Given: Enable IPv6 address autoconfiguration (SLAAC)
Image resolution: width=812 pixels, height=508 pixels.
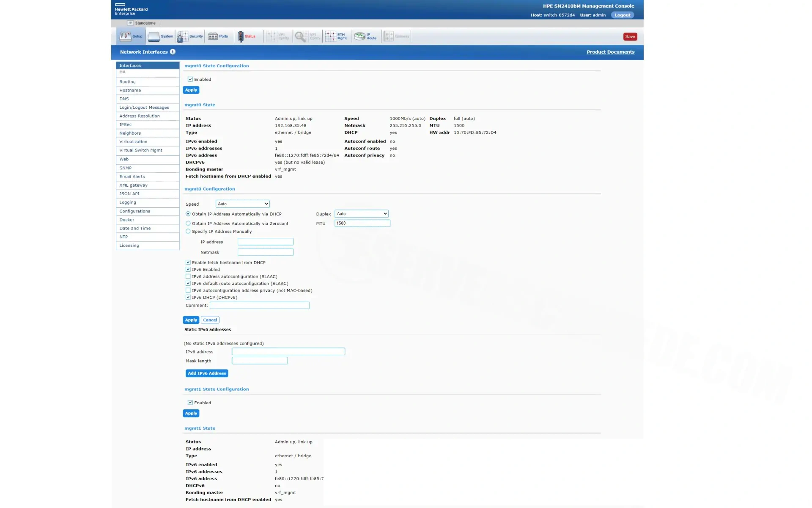Looking at the screenshot, I should coord(188,276).
